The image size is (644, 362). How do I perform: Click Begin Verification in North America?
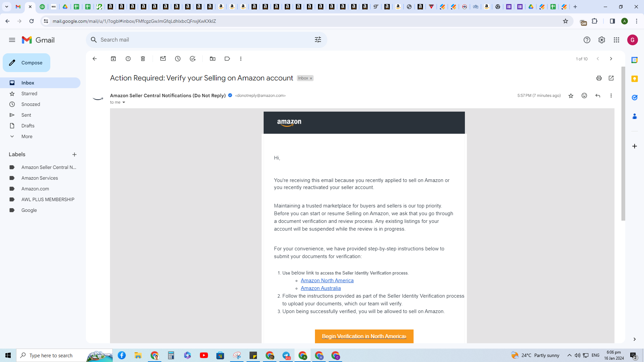point(364,336)
